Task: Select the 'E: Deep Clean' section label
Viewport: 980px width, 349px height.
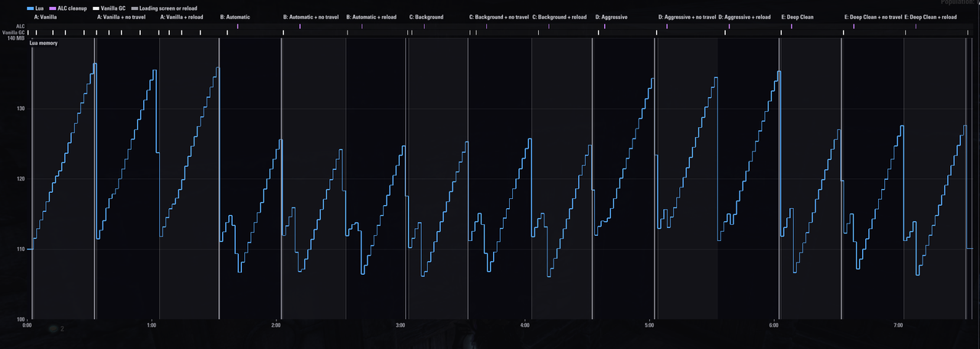Action: coord(798,16)
